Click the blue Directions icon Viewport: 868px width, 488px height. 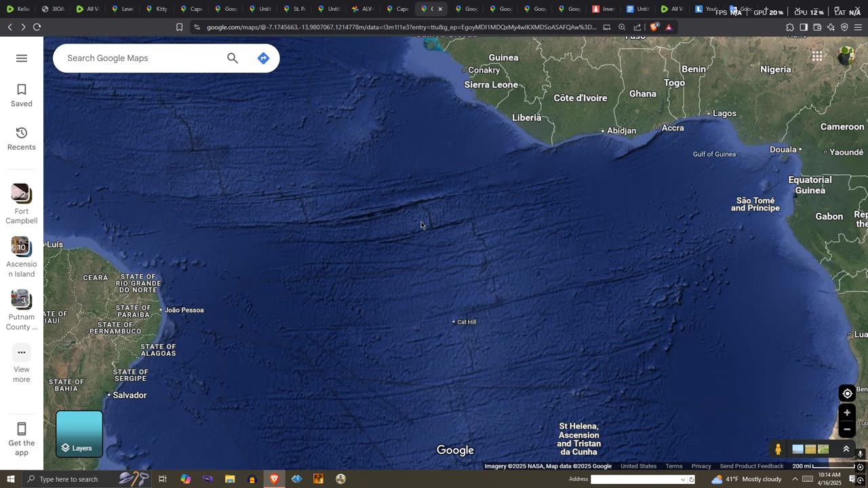(x=264, y=58)
